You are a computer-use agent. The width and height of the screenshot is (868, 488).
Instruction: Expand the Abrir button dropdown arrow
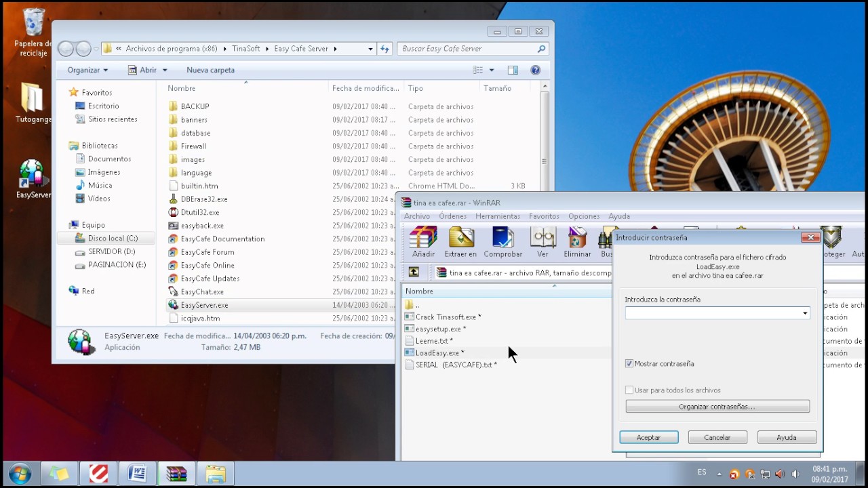(x=164, y=70)
